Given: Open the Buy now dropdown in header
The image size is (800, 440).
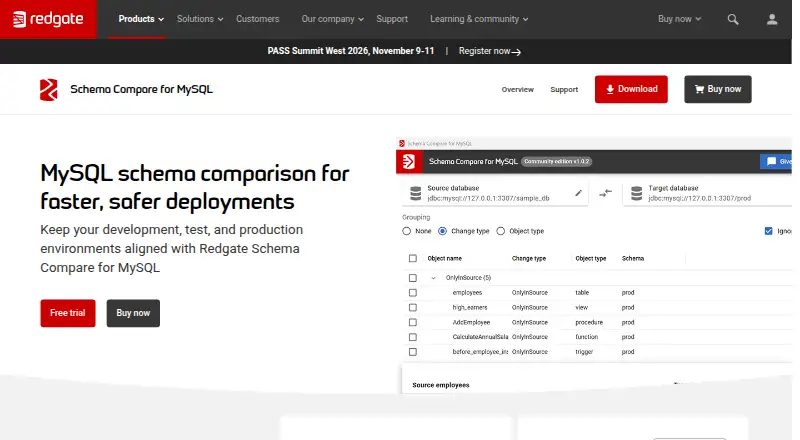Looking at the screenshot, I should [x=679, y=19].
